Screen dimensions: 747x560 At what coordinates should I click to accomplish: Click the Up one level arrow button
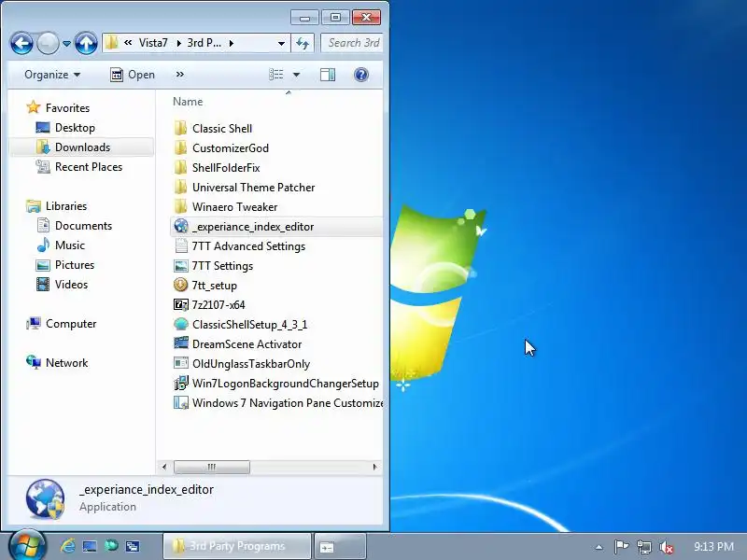pos(86,44)
